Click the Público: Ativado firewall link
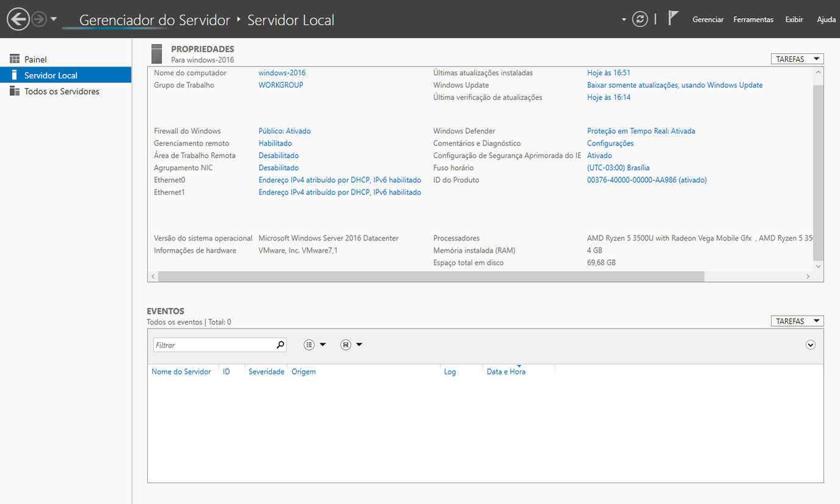The height and width of the screenshot is (504, 840). click(x=284, y=131)
